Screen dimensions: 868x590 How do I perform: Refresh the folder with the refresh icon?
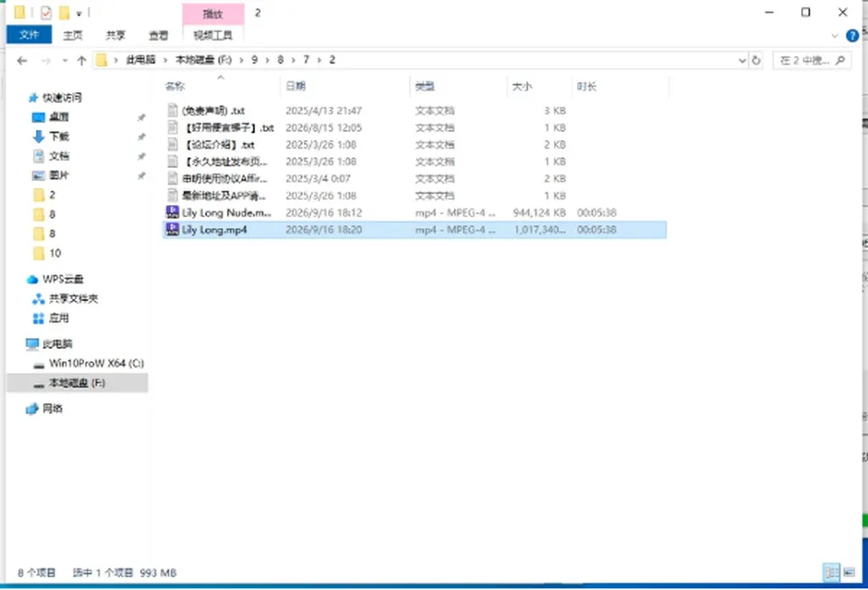[x=756, y=61]
